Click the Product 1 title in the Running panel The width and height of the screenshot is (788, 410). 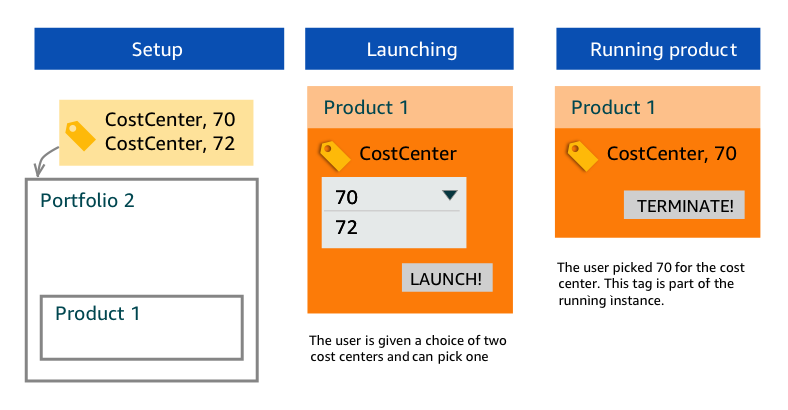[x=613, y=107]
